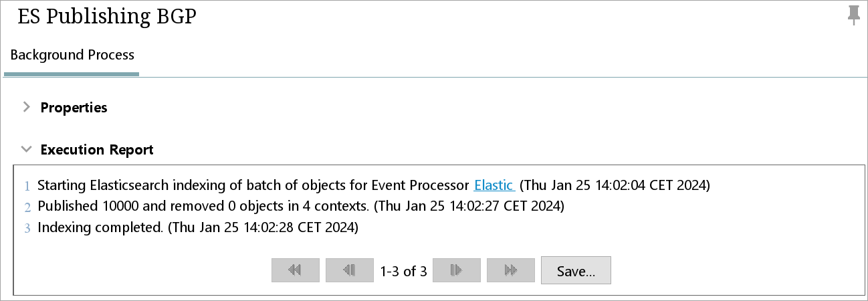Click the Properties section heading text
868x301 pixels.
pyautogui.click(x=74, y=107)
